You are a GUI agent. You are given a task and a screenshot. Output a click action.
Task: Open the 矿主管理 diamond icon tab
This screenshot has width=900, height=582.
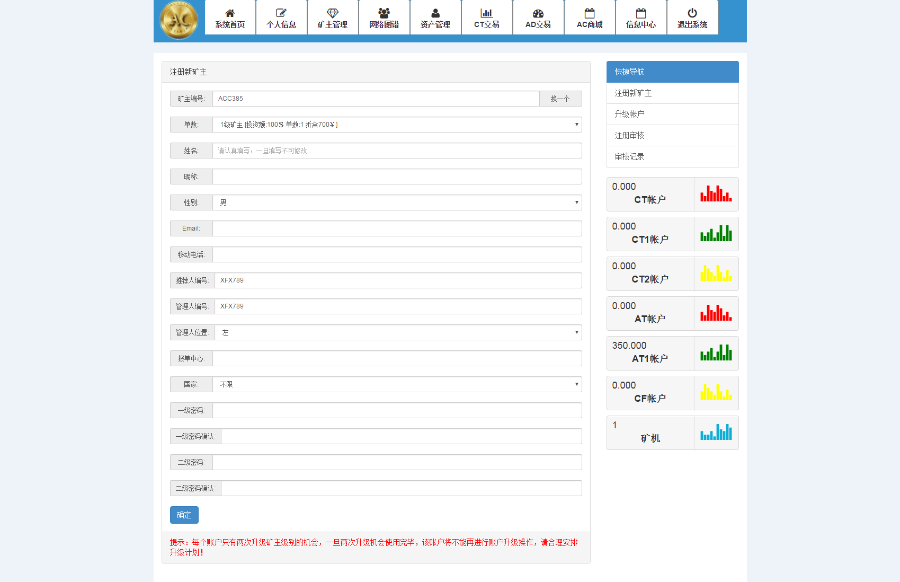[x=332, y=18]
